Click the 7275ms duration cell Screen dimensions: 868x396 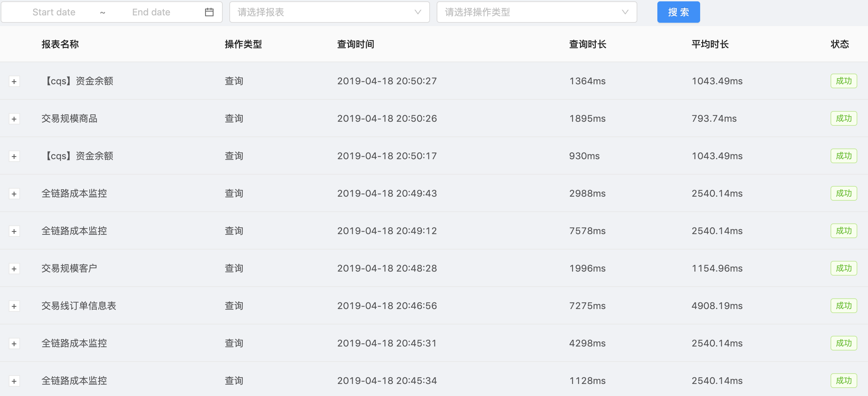coord(587,306)
